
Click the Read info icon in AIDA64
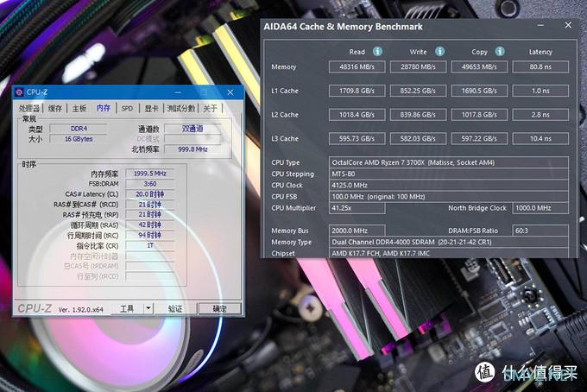coord(377,51)
